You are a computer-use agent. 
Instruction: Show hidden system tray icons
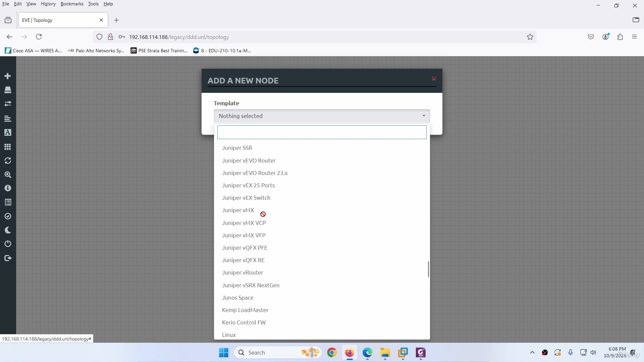pos(532,353)
